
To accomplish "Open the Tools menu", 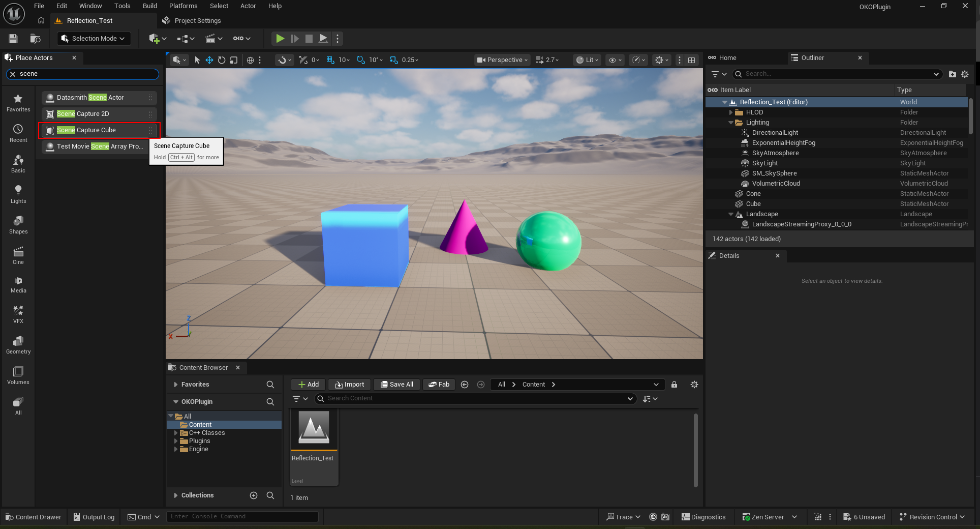I will [122, 6].
